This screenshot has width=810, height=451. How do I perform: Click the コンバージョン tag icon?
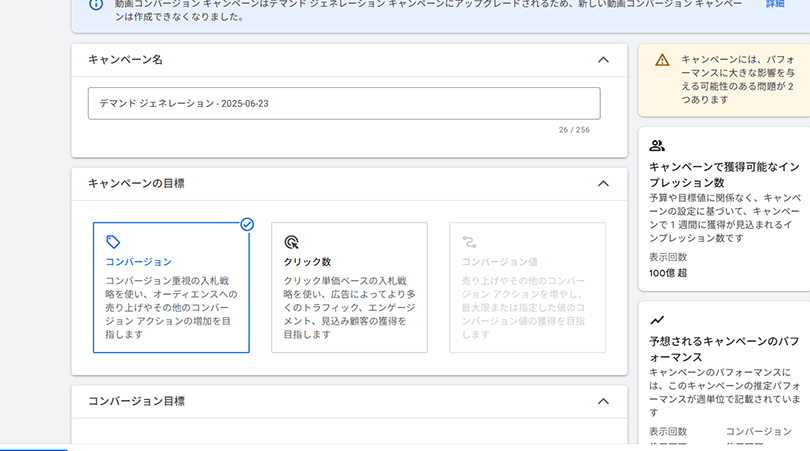(x=113, y=242)
